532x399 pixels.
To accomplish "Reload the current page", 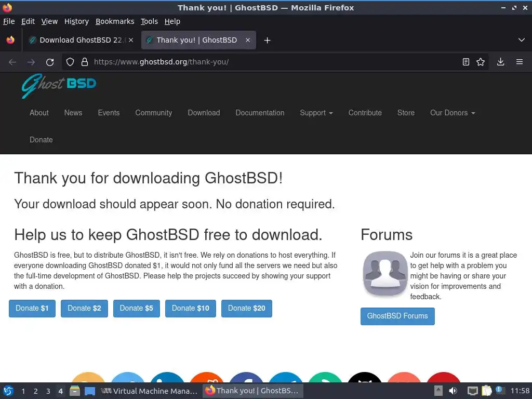I will 50,62.
